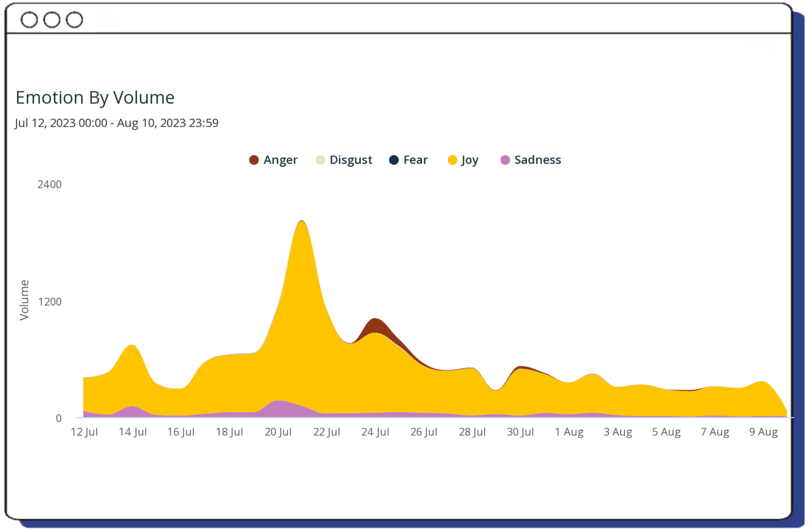The image size is (809, 532).
Task: Click the navy Fear legend dot
Action: tap(394, 160)
